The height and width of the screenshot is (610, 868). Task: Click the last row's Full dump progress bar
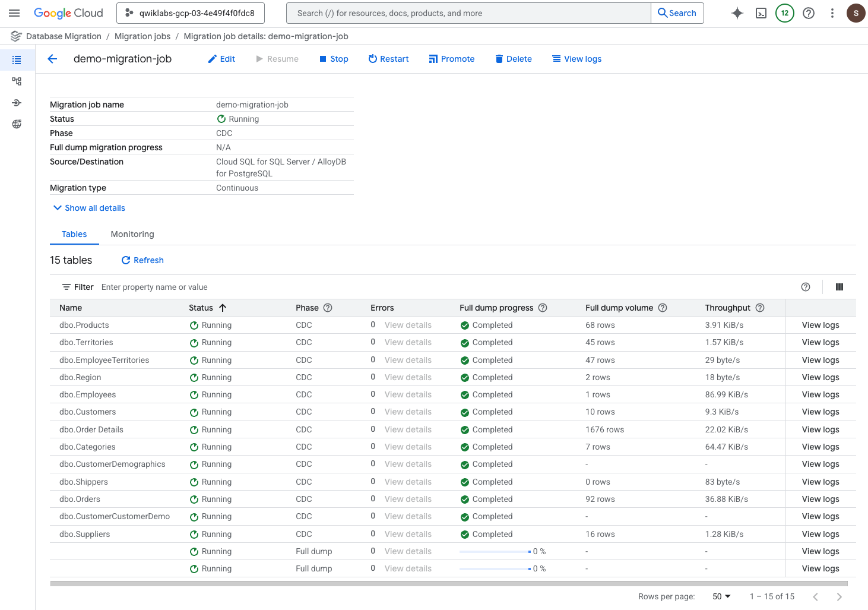tap(495, 568)
